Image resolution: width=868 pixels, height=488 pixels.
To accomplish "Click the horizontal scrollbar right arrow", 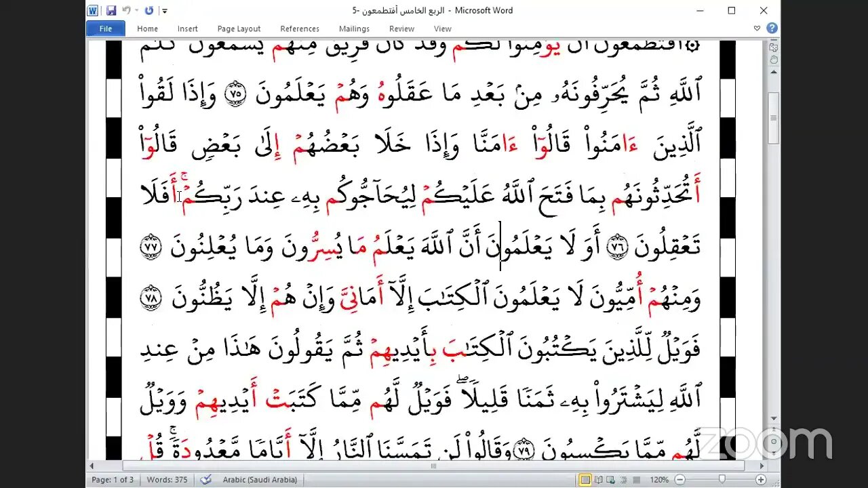I will pyautogui.click(x=762, y=466).
